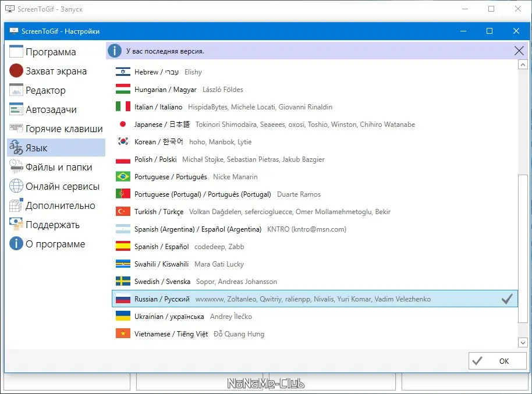The image size is (532, 394).
Task: Open the Горячие клавиши settings
Action: pos(56,129)
